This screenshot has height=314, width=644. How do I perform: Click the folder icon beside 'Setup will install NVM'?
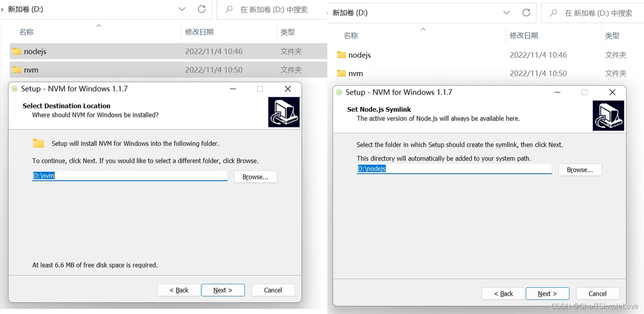39,143
